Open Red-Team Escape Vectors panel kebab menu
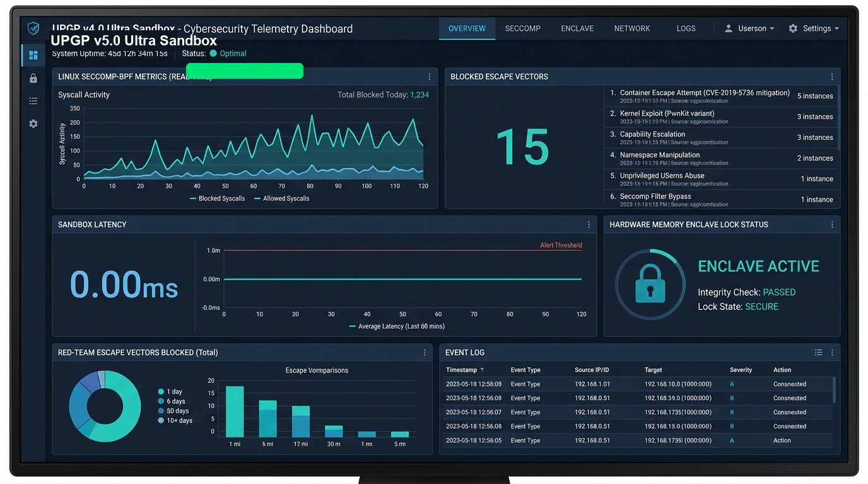The width and height of the screenshot is (868, 484). click(x=425, y=353)
